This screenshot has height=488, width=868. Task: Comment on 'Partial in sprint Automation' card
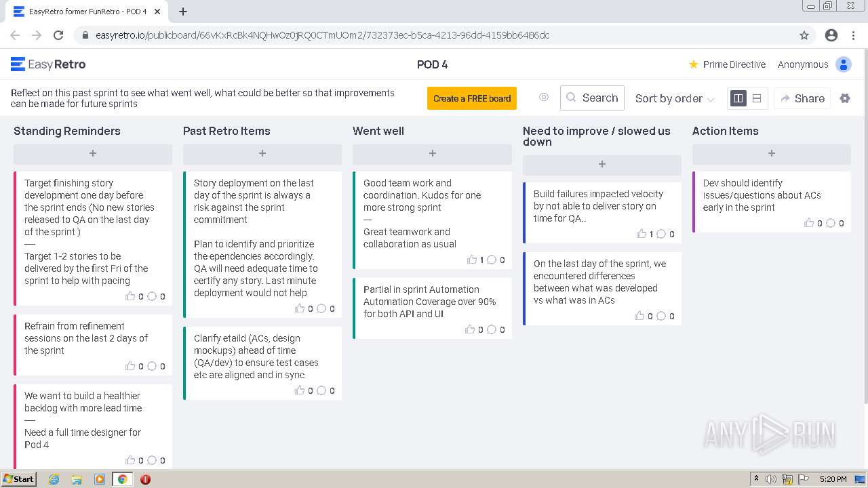pos(492,329)
